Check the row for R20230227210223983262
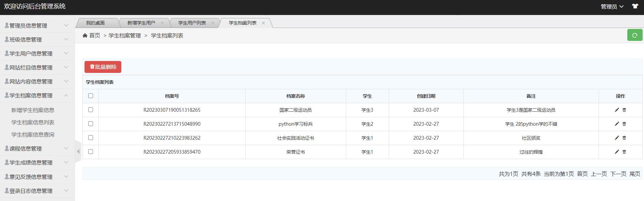The image size is (644, 201). click(x=91, y=138)
